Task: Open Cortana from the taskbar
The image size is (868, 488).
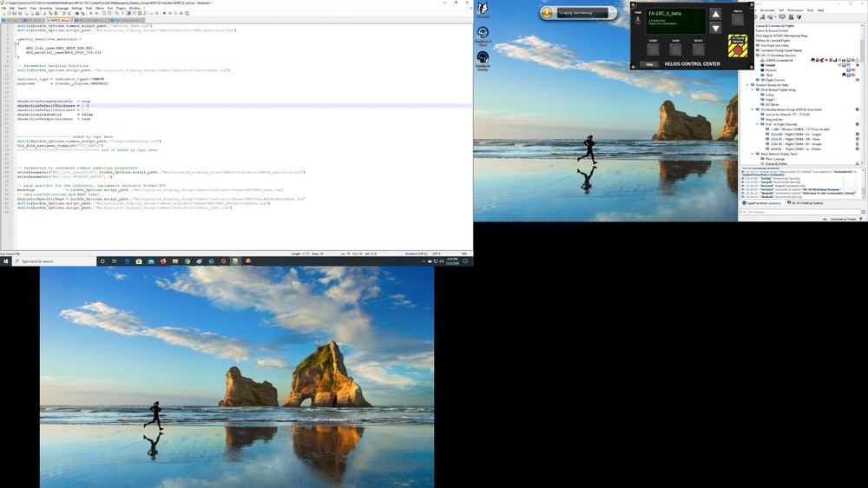Action: pos(102,261)
